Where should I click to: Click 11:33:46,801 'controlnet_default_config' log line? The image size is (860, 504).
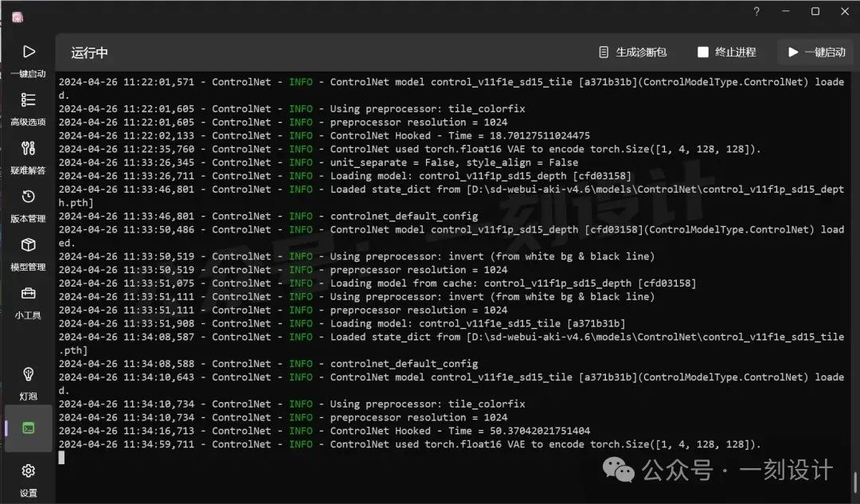[268, 216]
